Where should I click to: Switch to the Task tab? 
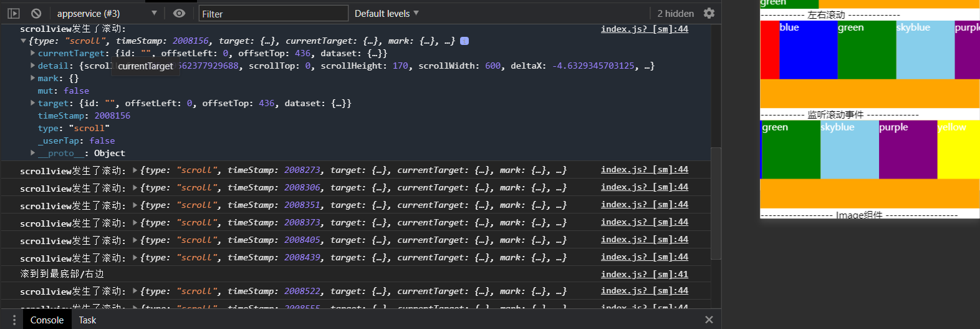point(87,320)
